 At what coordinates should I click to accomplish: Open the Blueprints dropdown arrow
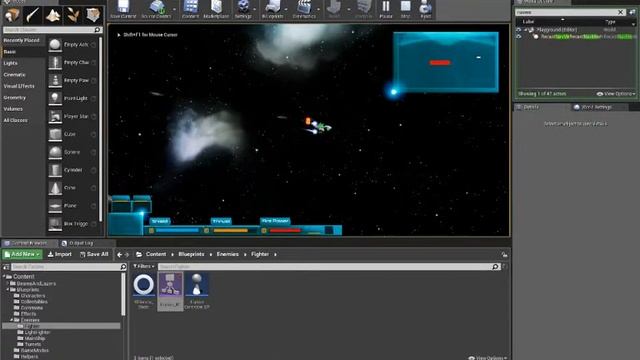[286, 9]
